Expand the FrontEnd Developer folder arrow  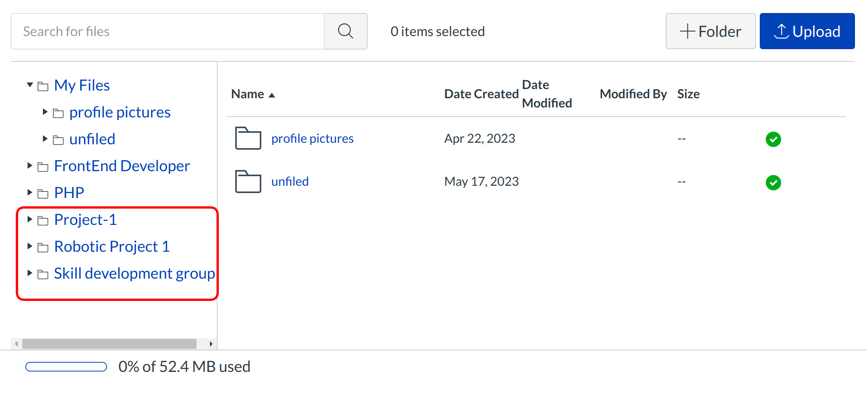30,166
